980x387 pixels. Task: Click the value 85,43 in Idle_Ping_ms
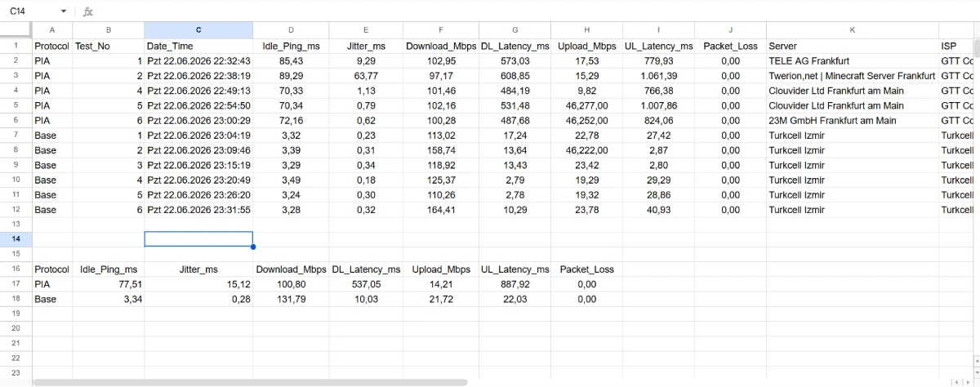tap(291, 60)
